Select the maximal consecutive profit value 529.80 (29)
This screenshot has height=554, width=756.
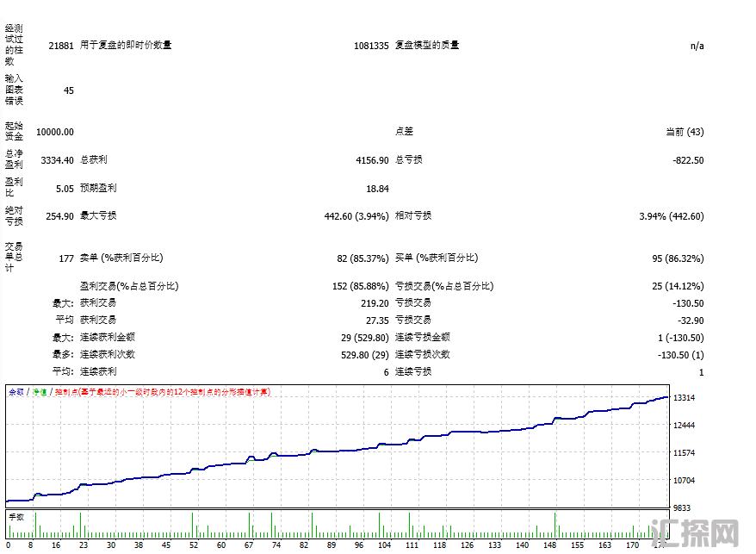[x=365, y=355]
